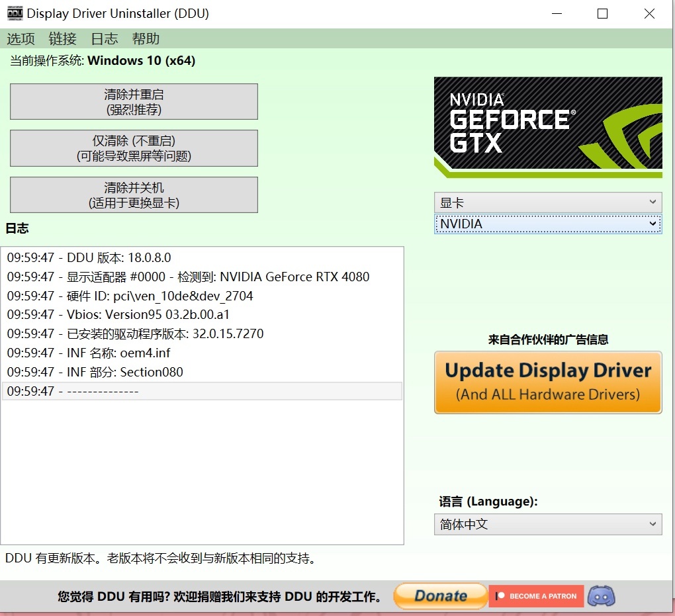Select log line DDU 版本: 18.0.8.0
Viewport: 675px width, 616px height.
[202, 257]
